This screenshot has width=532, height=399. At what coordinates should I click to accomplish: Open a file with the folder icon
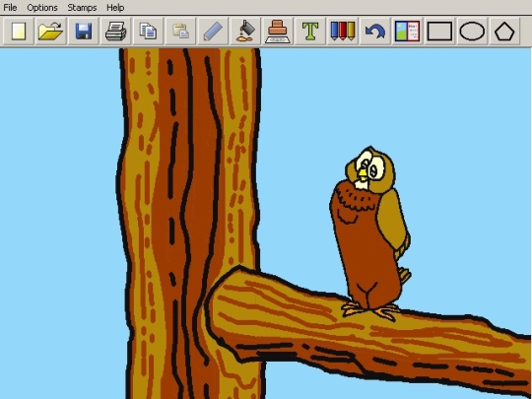pyautogui.click(x=50, y=32)
